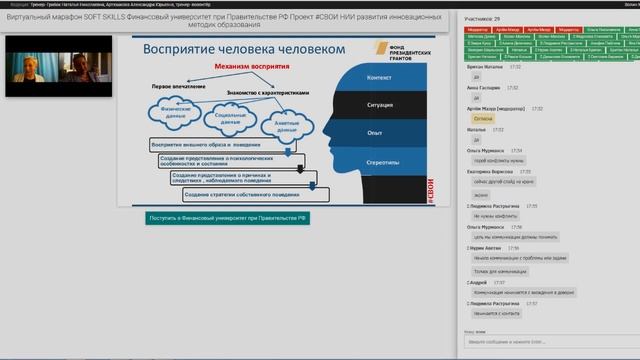640x360 pixels.
Task: Click Людмила Растрыгина name at 17:55
Action: [x=494, y=206]
